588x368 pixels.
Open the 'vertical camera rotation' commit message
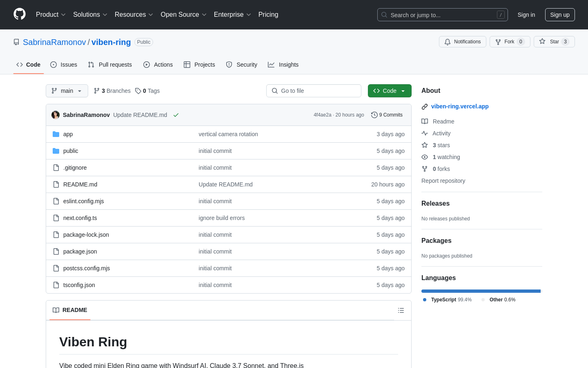(228, 134)
